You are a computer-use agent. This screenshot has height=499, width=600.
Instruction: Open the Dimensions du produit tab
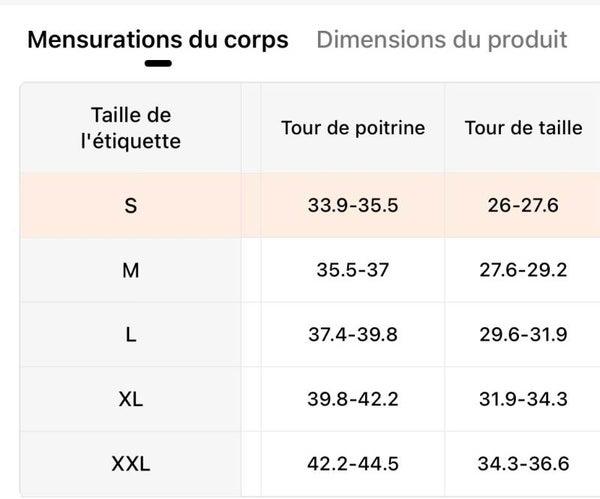tap(441, 40)
